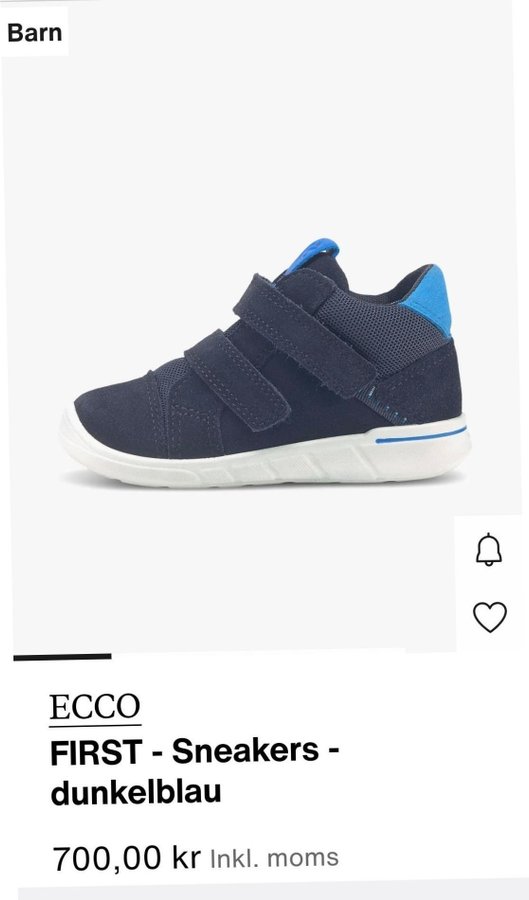The image size is (529, 900).
Task: Open the ECCO brand page link
Action: pyautogui.click(x=95, y=707)
